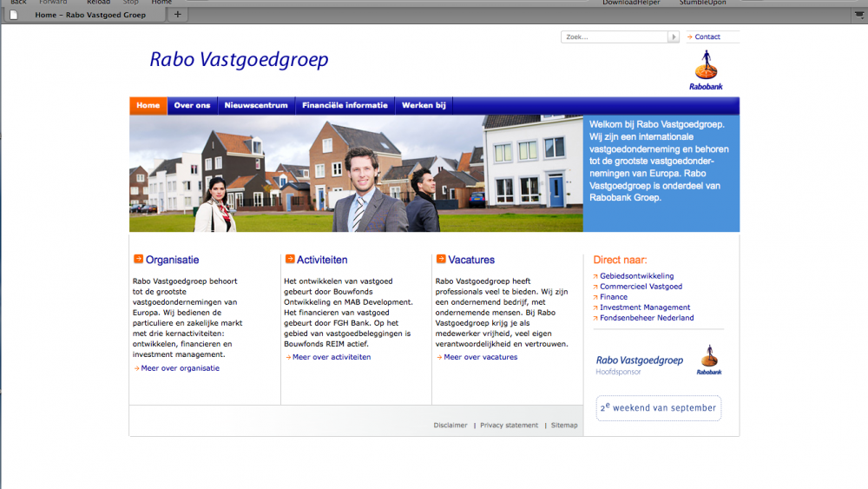
Task: Click StumbleUpon in browser toolbar
Action: (702, 3)
